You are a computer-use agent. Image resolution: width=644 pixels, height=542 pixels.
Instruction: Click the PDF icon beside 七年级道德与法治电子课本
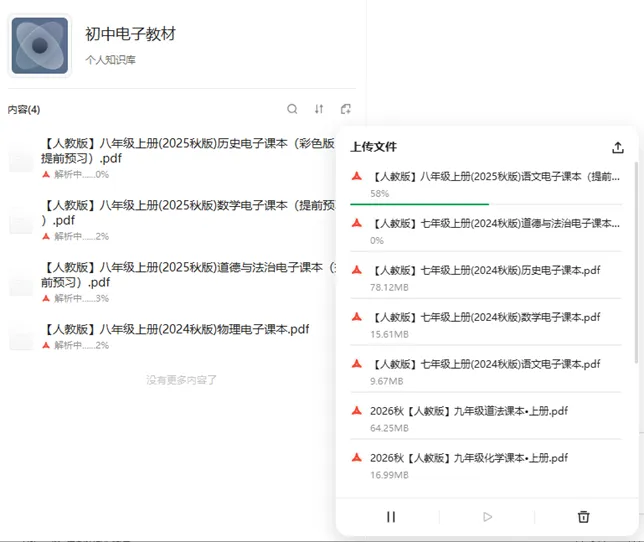tap(357, 223)
